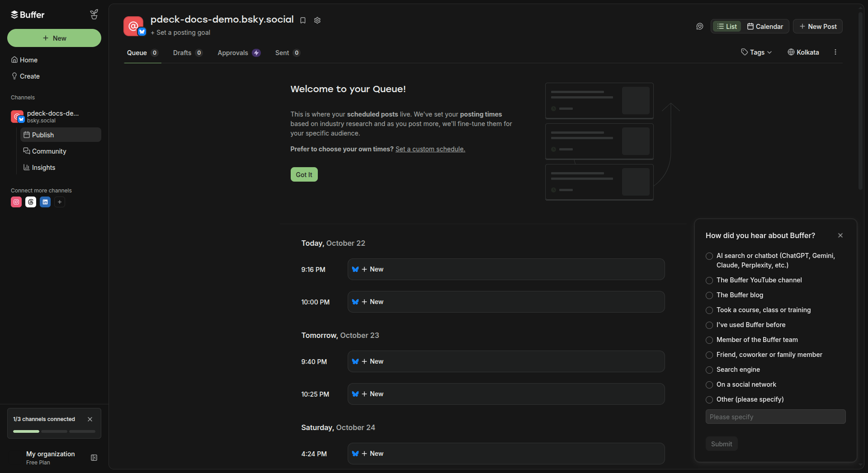Viewport: 868px width, 473px height.
Task: Close the Buffer survey popup
Action: 840,235
